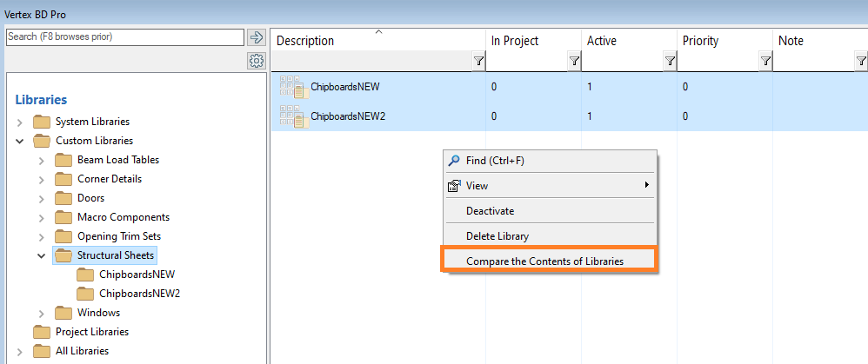868x364 pixels.
Task: Click the ChipboardsNEW2 library icon in list
Action: pos(294,116)
